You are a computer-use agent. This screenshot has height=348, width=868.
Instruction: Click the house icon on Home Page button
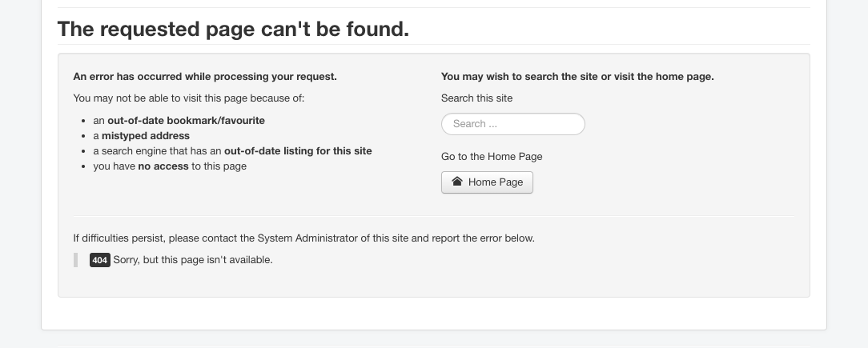pos(457,182)
